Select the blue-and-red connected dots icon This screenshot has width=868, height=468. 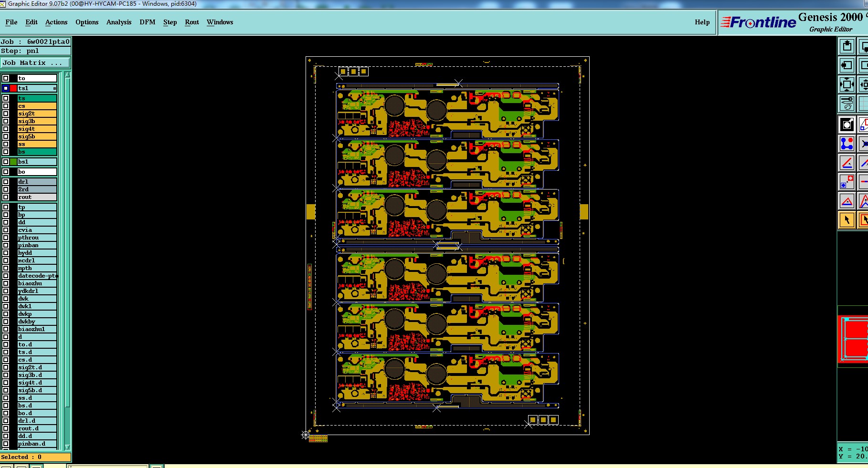tap(847, 144)
